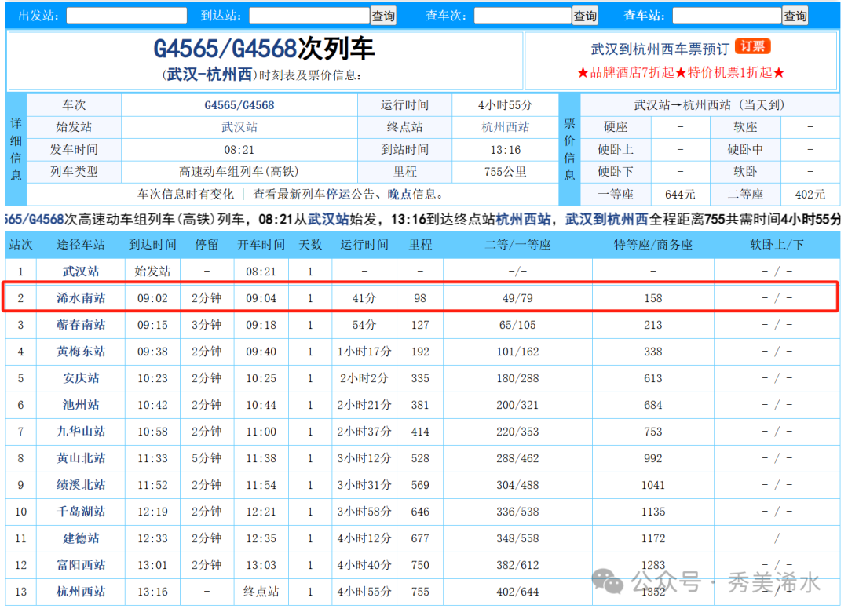
Task: Click 高速动车组列车(高铁) train type value
Action: click(239, 173)
